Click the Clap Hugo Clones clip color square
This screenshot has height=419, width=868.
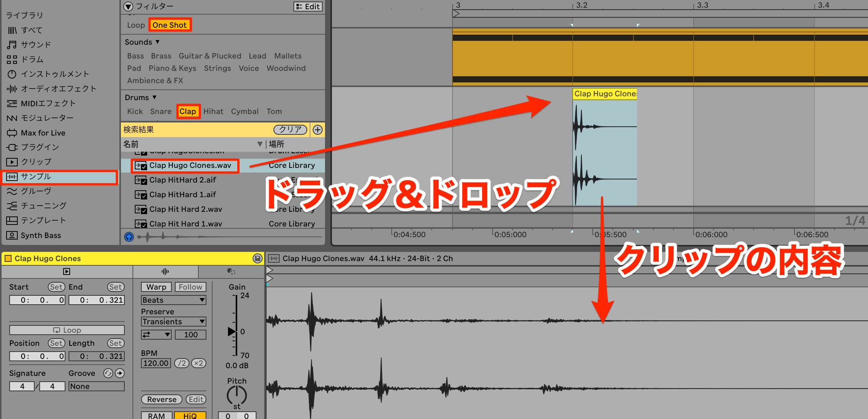pos(8,258)
